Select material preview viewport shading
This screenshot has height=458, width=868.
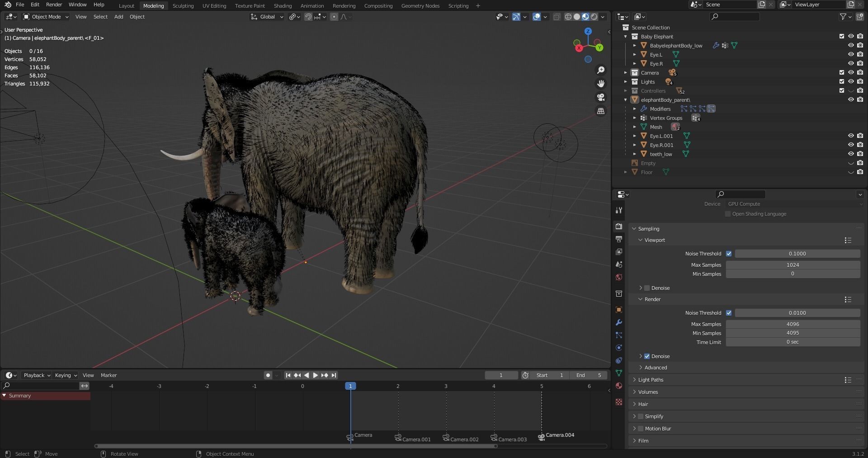click(x=585, y=17)
